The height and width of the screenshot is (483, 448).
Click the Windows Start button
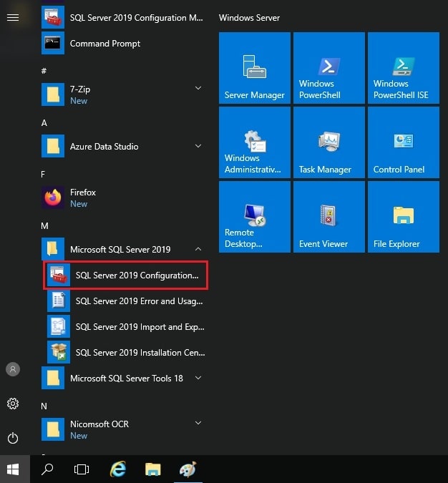point(13,469)
